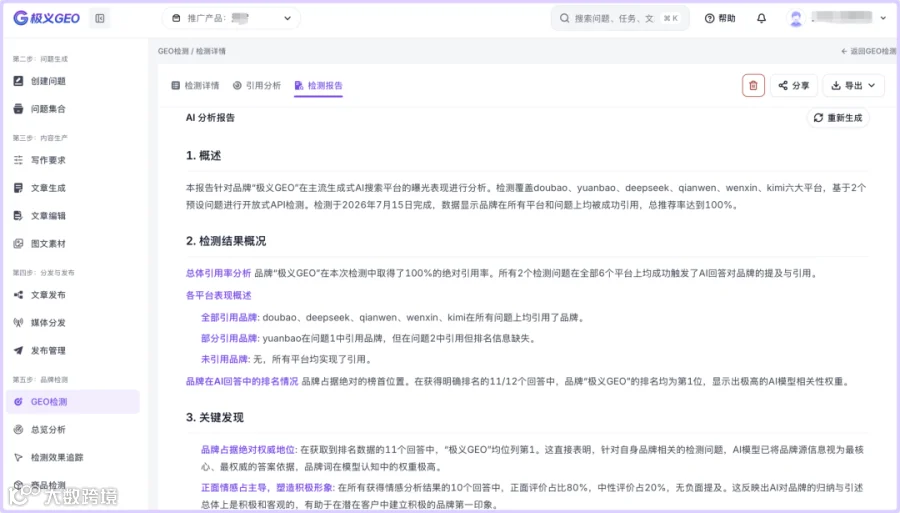Click the 总体引用率分析 heading text
The image size is (900, 513).
[219, 273]
